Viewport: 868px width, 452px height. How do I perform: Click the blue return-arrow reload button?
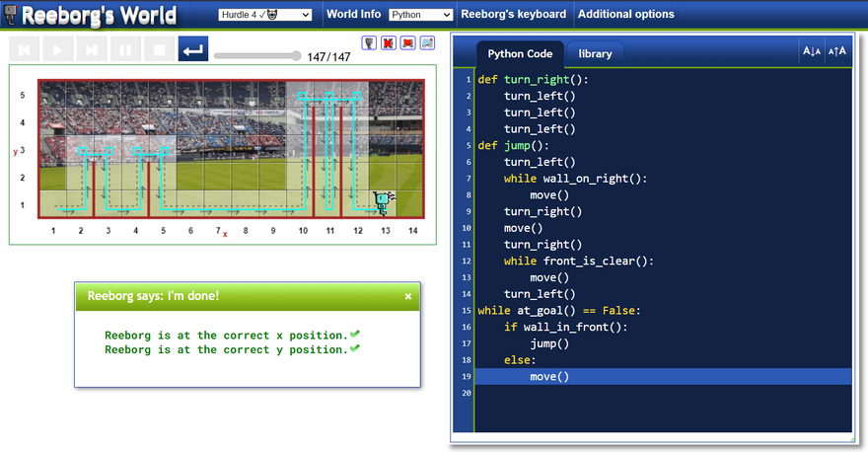[193, 49]
